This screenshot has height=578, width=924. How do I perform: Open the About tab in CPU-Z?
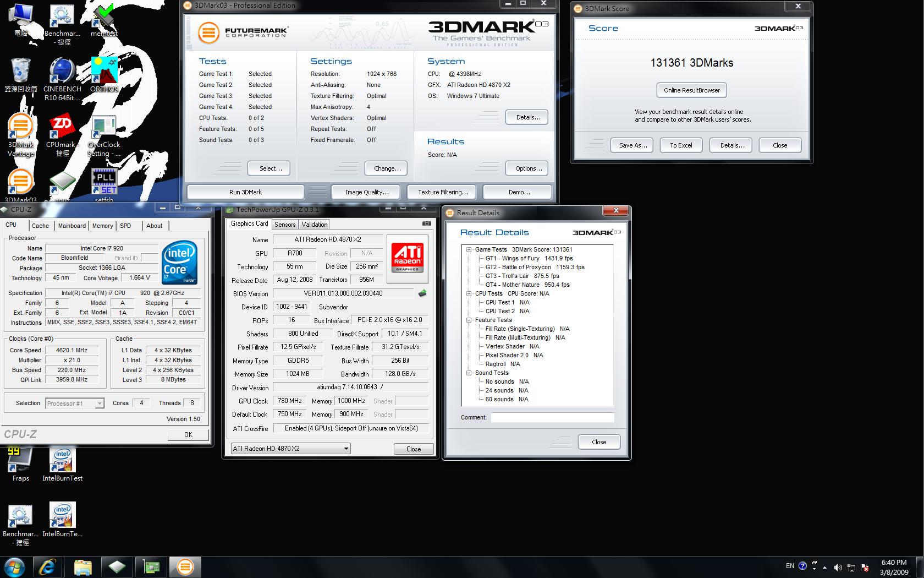(x=154, y=226)
